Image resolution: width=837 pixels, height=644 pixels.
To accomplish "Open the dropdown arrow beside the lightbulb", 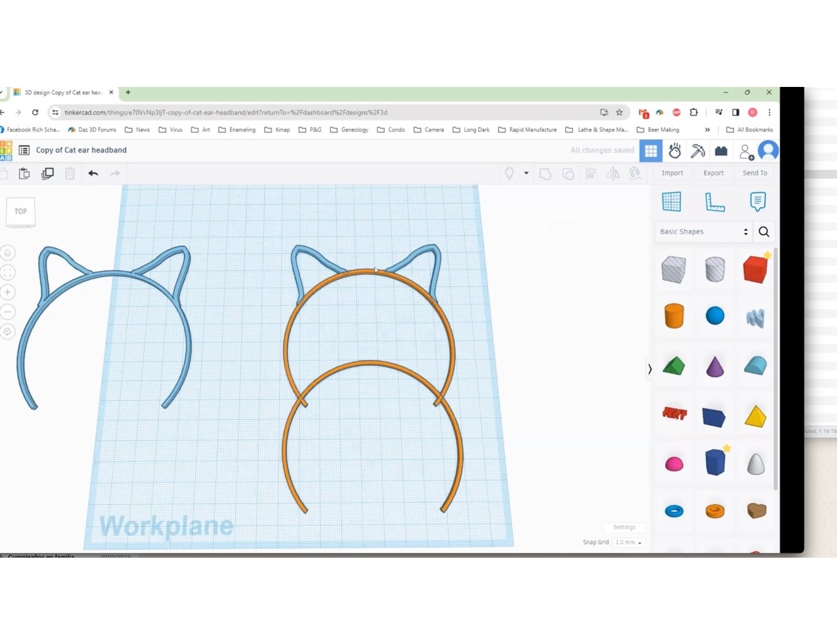I will (x=526, y=173).
